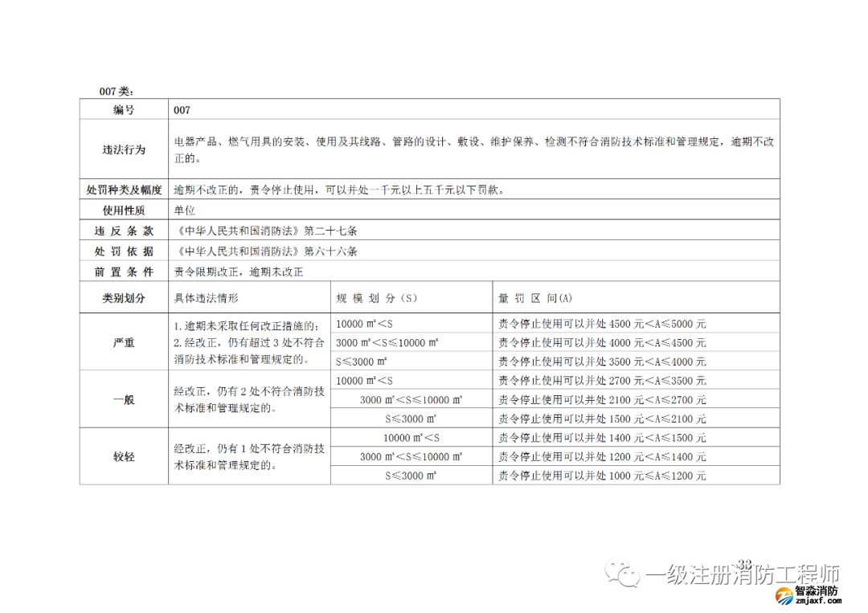Select the 单位 cell under 使用性质
The image size is (868, 613).
pyautogui.click(x=185, y=210)
